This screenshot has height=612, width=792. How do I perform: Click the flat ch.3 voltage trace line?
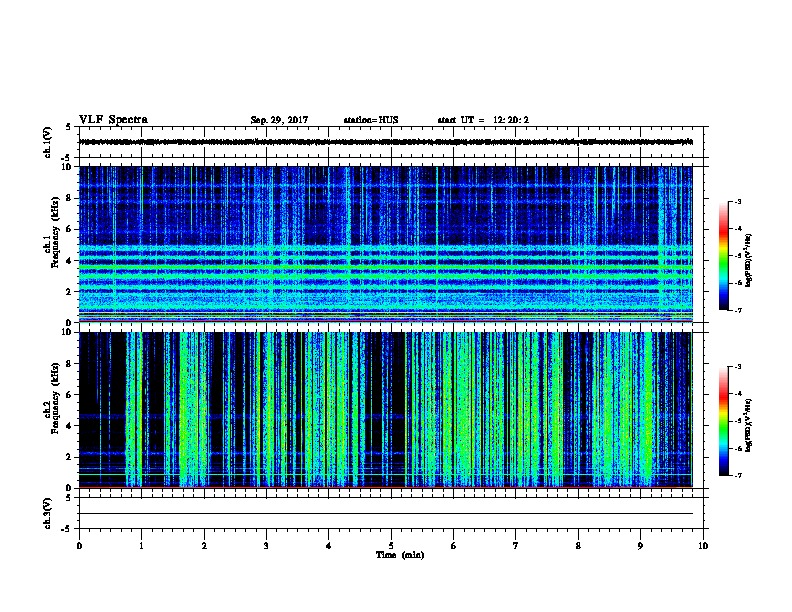(x=386, y=514)
